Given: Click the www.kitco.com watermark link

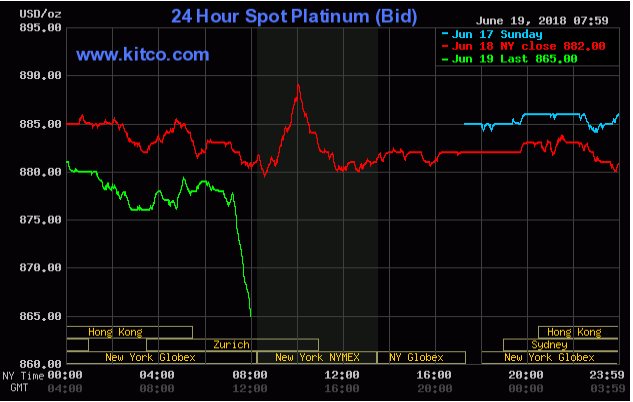Looking at the screenshot, I should [143, 54].
